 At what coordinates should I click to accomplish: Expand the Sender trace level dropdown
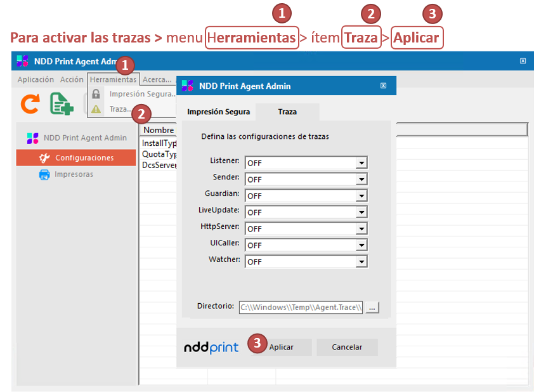(x=361, y=180)
